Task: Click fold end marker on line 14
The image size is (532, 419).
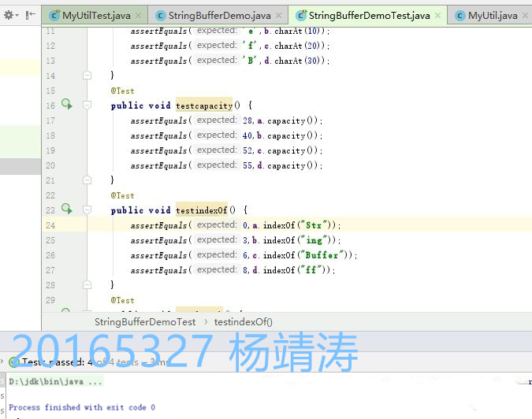Action: [x=87, y=76]
